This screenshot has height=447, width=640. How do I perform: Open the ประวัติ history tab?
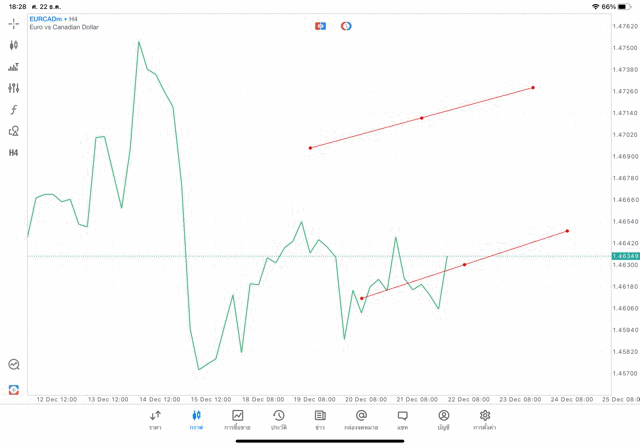(279, 420)
